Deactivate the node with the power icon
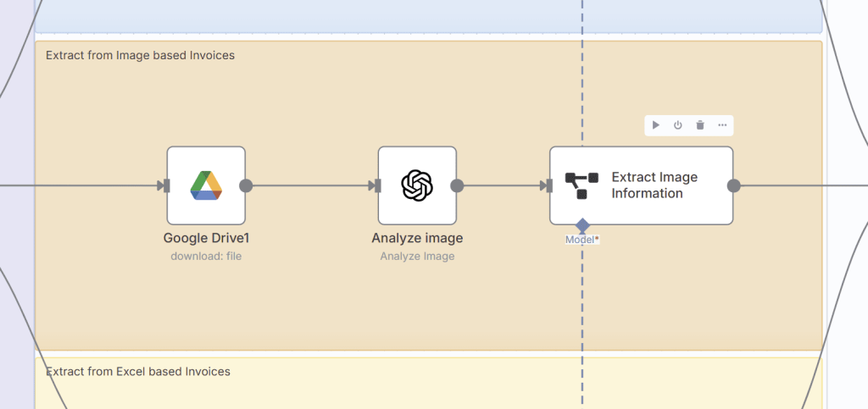This screenshot has height=409, width=868. [x=678, y=125]
